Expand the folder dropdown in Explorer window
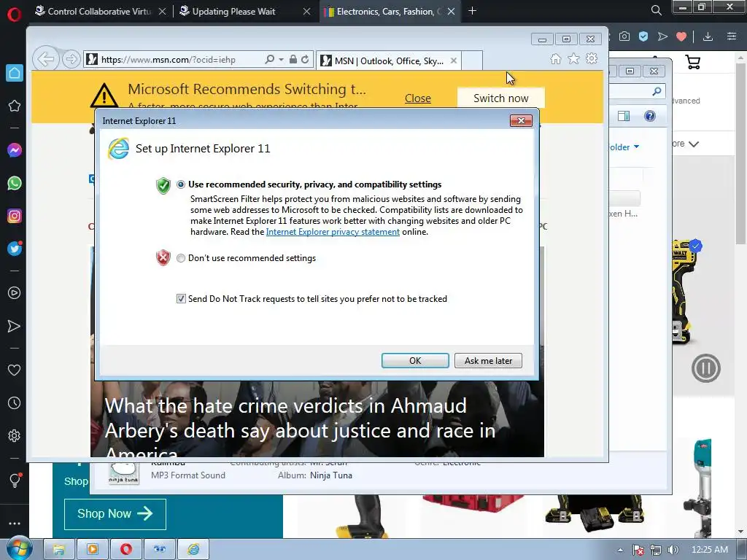Viewport: 747px width, 560px height. (x=636, y=147)
